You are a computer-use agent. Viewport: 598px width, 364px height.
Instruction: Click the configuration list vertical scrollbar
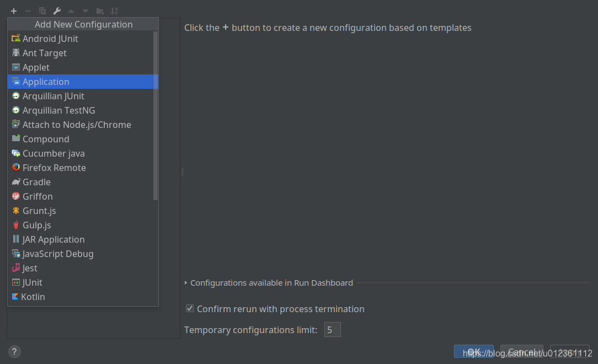click(x=155, y=116)
